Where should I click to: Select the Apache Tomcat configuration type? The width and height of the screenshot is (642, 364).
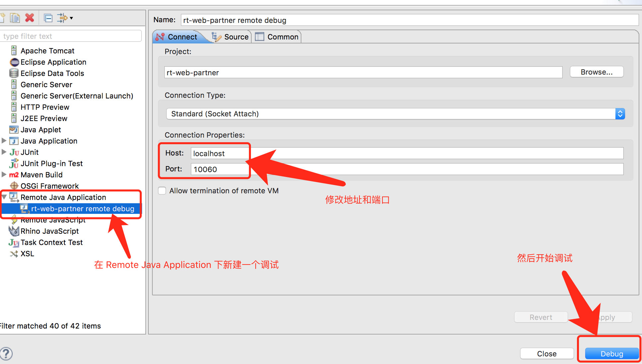click(x=47, y=51)
